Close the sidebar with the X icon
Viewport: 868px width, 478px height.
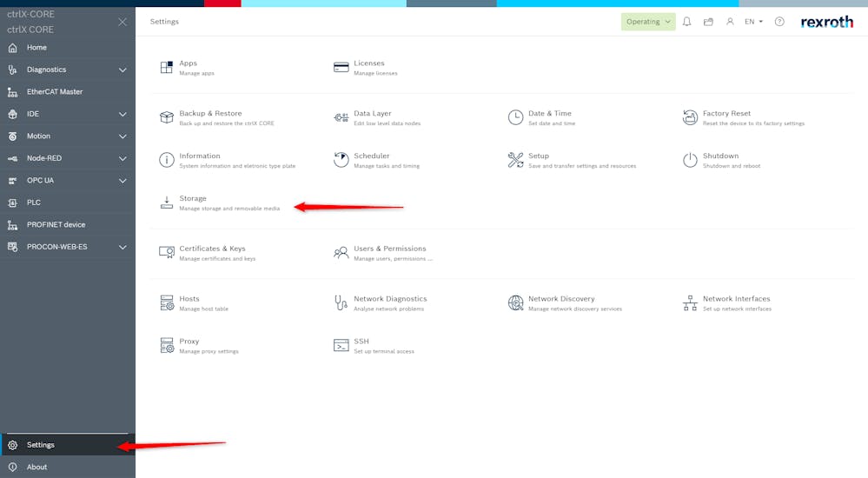123,22
